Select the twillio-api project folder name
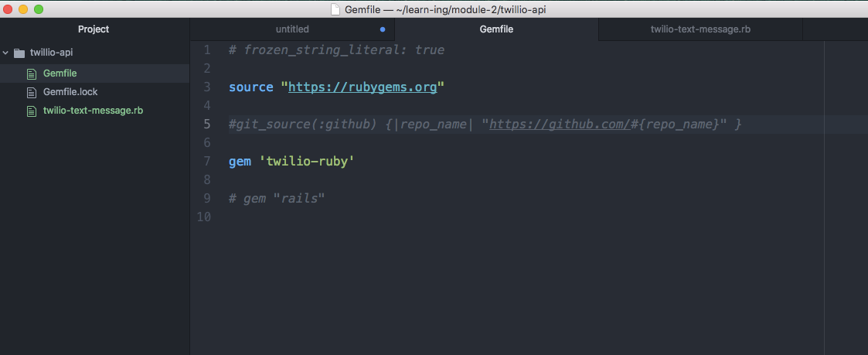The image size is (868, 355). coord(52,53)
